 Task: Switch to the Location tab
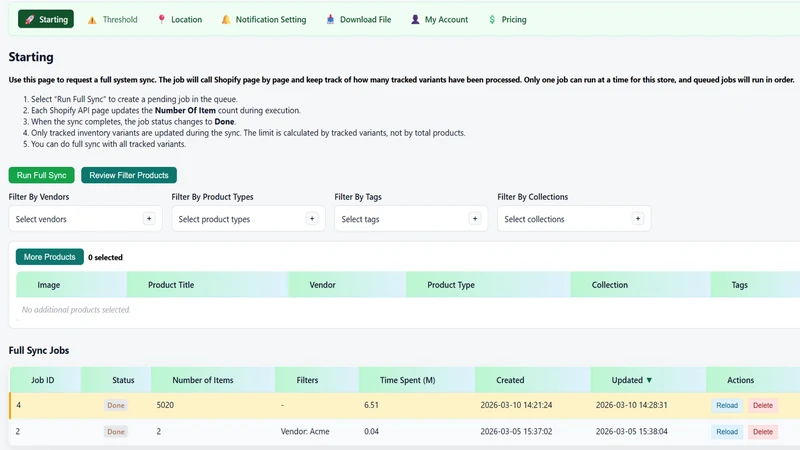point(180,19)
